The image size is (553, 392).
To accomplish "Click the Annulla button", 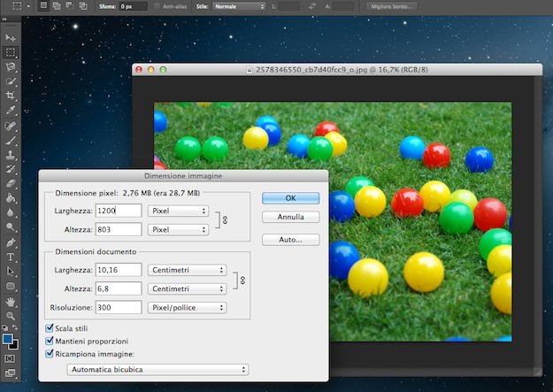I will click(290, 217).
